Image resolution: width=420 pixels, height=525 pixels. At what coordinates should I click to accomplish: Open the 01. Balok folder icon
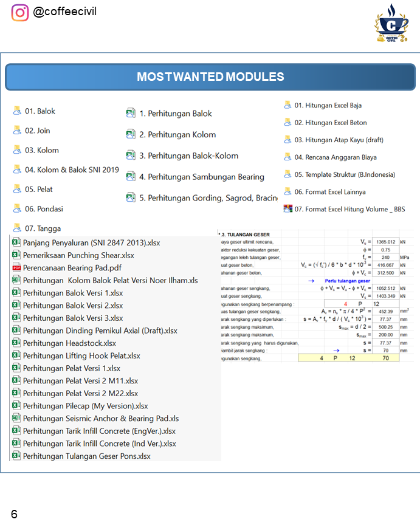[x=17, y=111]
